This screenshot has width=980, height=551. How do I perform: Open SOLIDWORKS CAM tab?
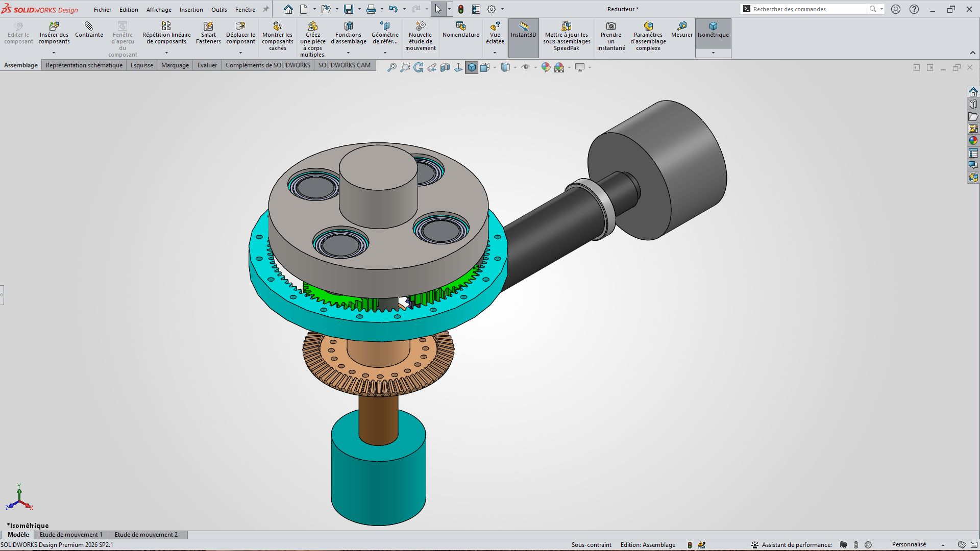(x=345, y=65)
